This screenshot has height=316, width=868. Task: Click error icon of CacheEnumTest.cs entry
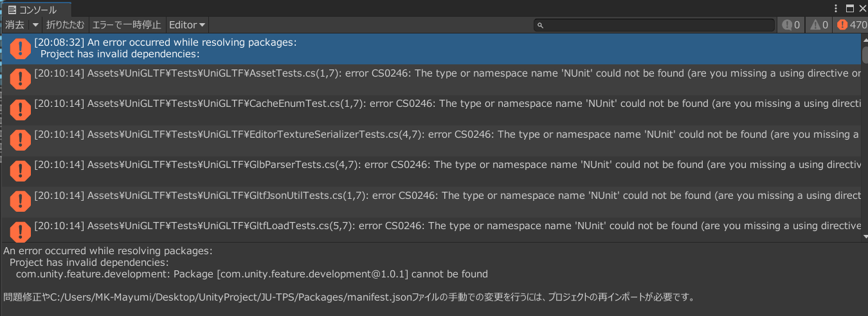click(21, 109)
